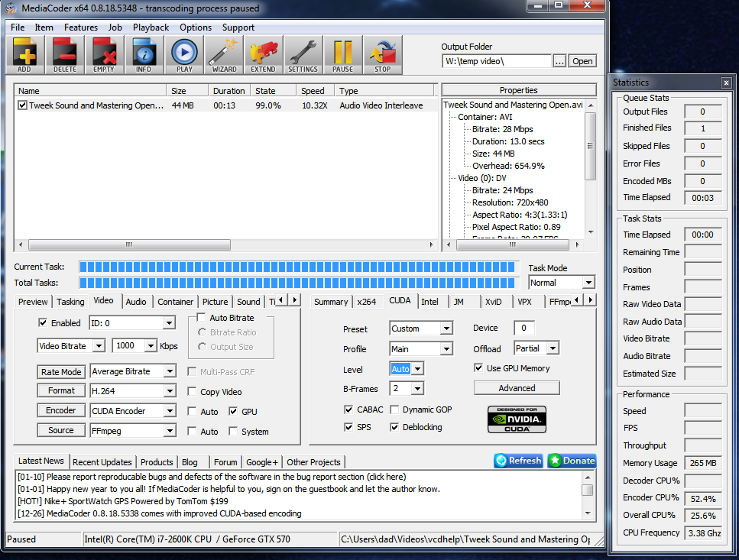This screenshot has width=739, height=560.
Task: Open the Playback menu
Action: point(151,28)
